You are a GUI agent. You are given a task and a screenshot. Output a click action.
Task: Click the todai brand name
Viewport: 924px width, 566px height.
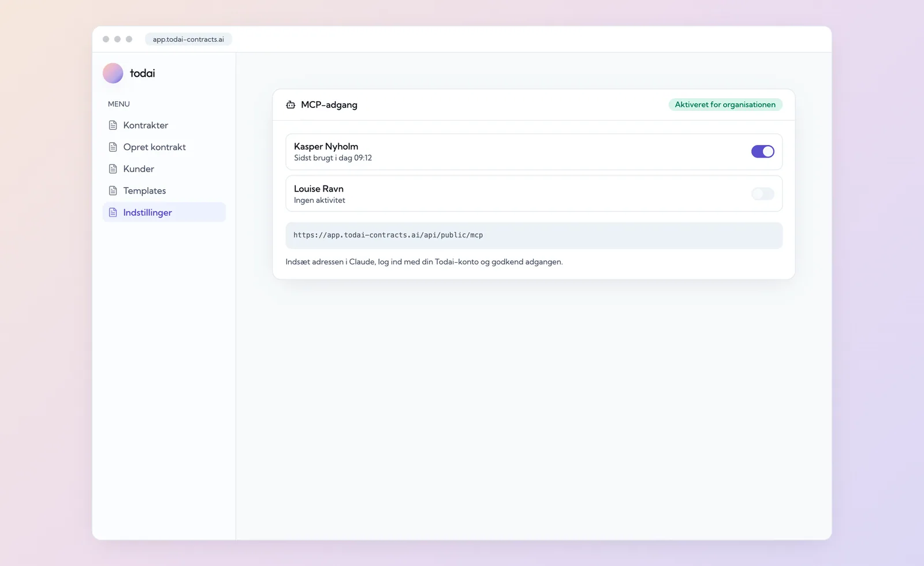coord(142,73)
